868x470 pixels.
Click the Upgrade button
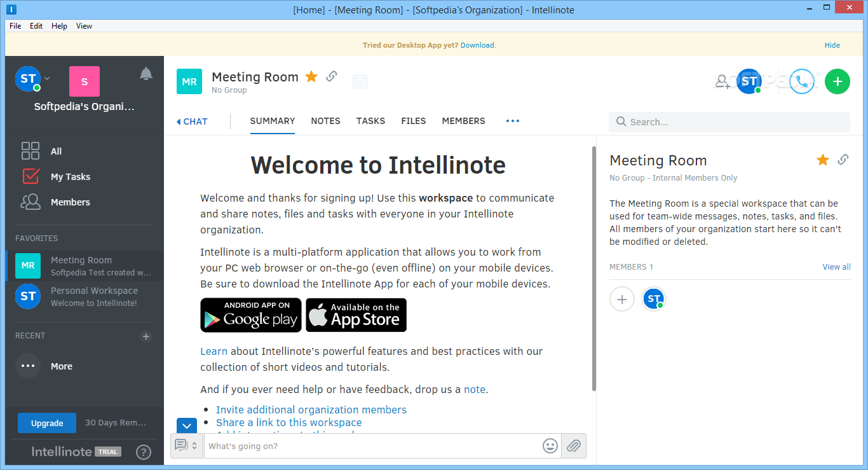[47, 423]
